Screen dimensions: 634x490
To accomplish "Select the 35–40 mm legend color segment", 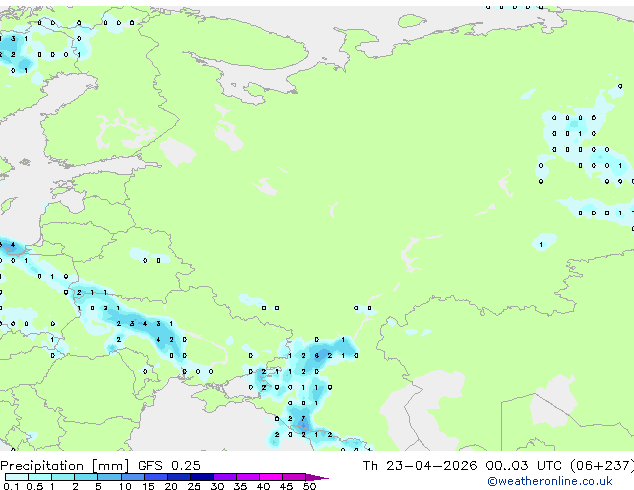I will pyautogui.click(x=248, y=477).
